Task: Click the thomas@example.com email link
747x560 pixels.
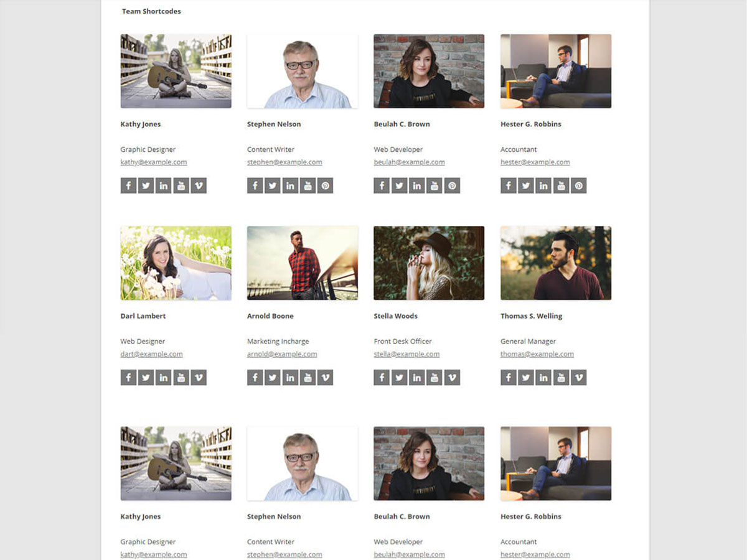Action: (537, 354)
